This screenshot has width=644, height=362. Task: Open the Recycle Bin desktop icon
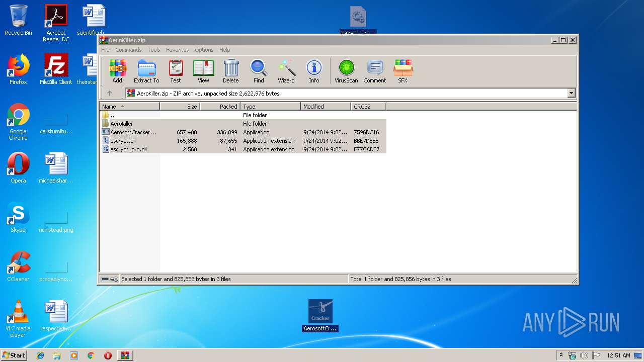pyautogui.click(x=18, y=21)
